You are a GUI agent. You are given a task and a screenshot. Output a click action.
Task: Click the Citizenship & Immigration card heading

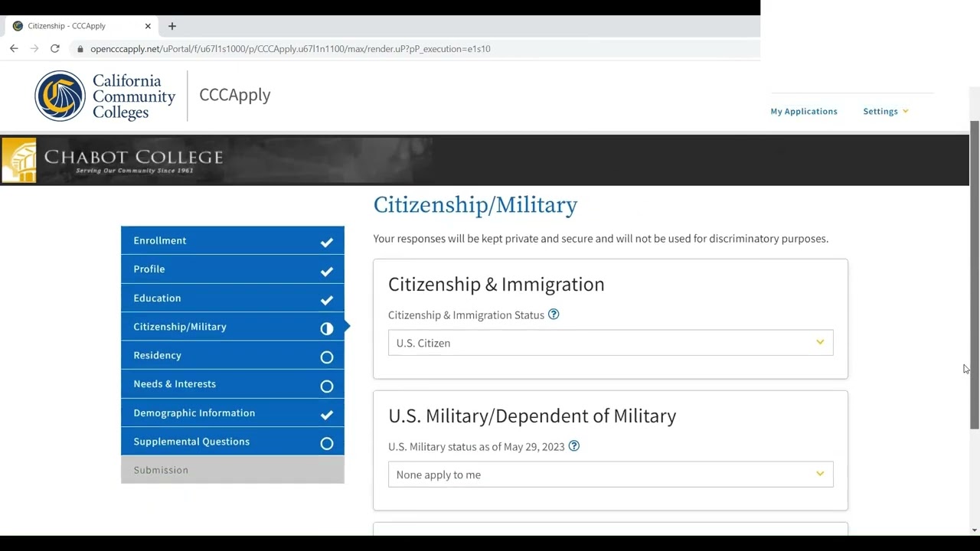tap(496, 284)
